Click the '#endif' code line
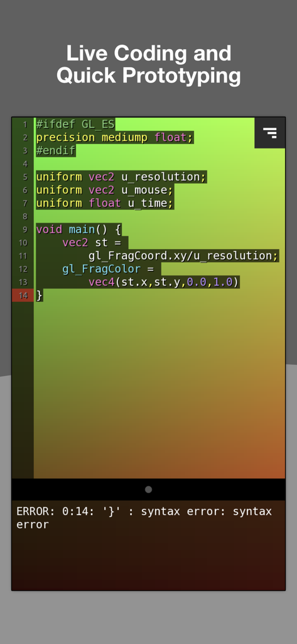This screenshot has width=297, height=644. point(56,150)
